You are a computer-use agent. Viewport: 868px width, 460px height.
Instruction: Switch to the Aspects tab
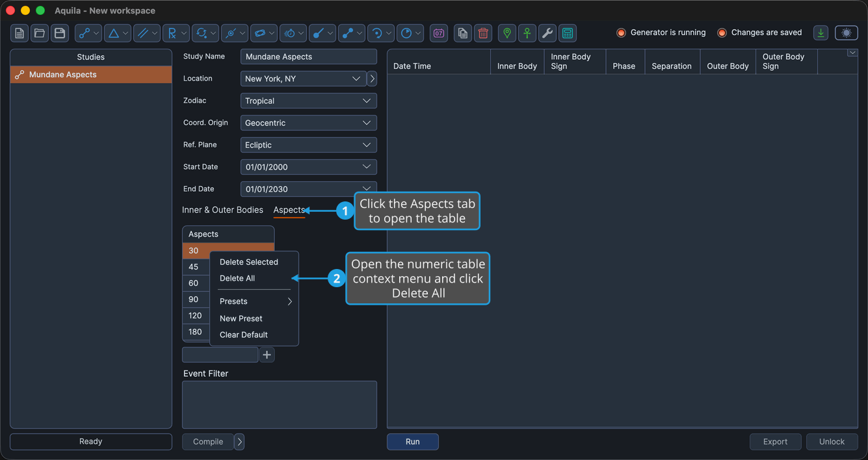pyautogui.click(x=289, y=210)
